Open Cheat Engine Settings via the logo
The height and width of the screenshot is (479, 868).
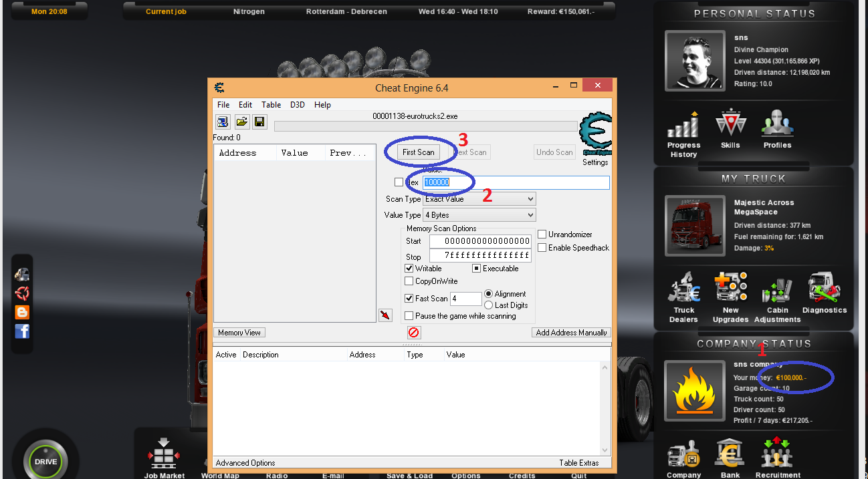[594, 134]
